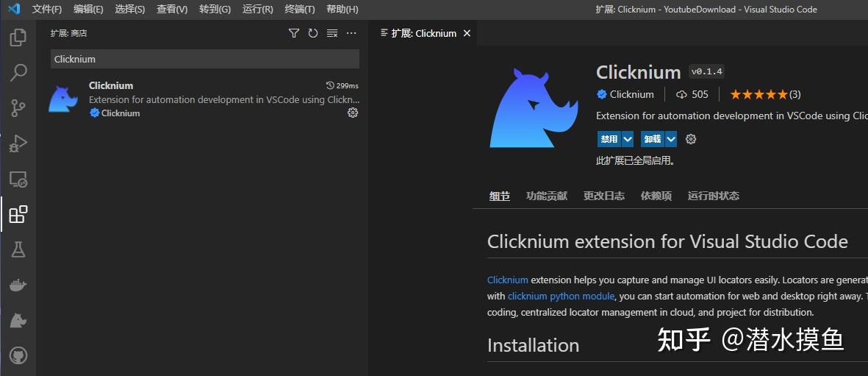Click the 299ms activation time

pyautogui.click(x=342, y=85)
